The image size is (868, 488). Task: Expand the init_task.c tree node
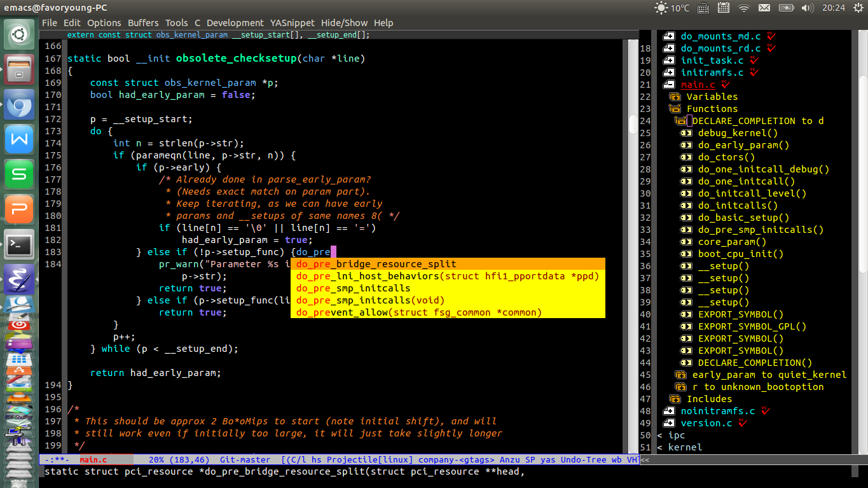point(669,60)
